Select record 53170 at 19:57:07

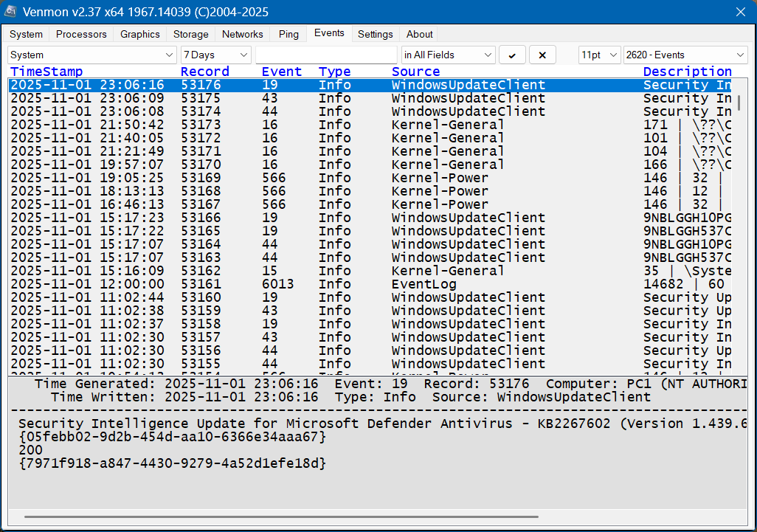pyautogui.click(x=370, y=165)
